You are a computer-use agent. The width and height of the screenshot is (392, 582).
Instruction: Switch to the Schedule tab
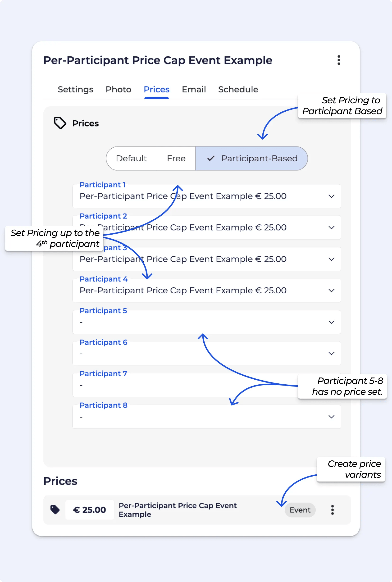tap(238, 90)
